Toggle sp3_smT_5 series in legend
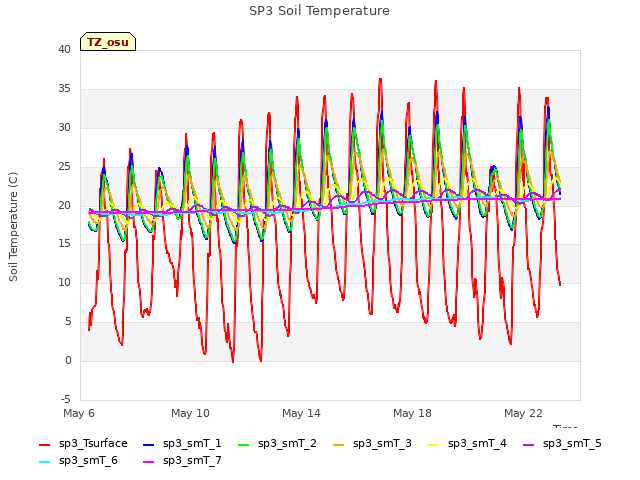Image resolution: width=640 pixels, height=480 pixels. click(x=562, y=444)
